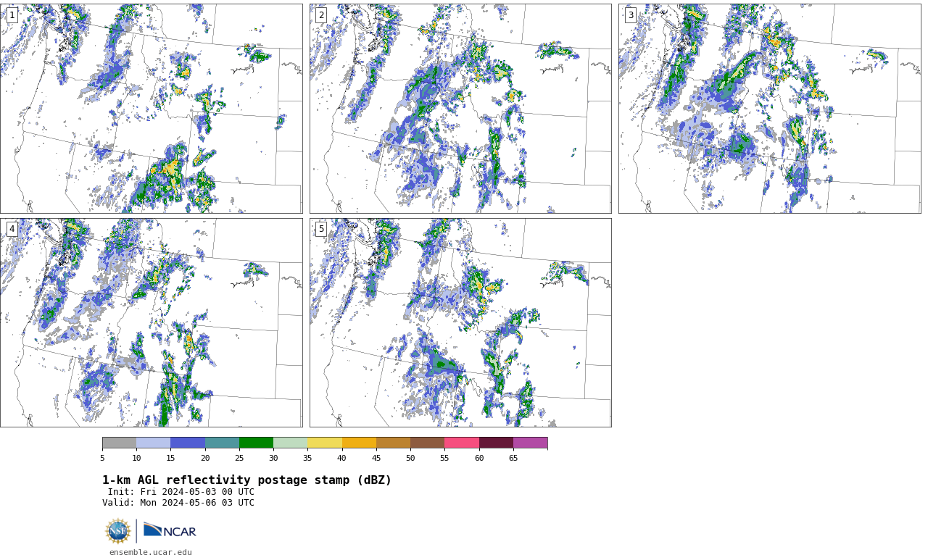The width and height of the screenshot is (928, 560).
Task: Click the gray 5-10 dBZ color swatch
Action: tap(119, 443)
